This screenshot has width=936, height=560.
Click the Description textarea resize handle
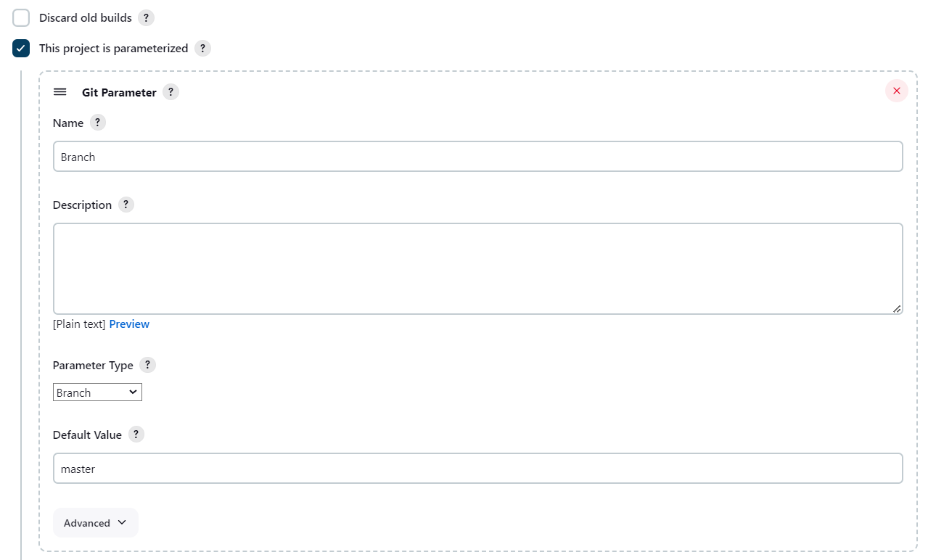(897, 308)
